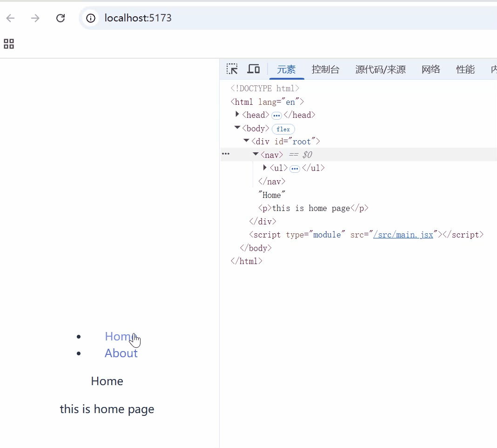497x448 pixels.
Task: Toggle device toolbar emulation
Action: point(253,69)
